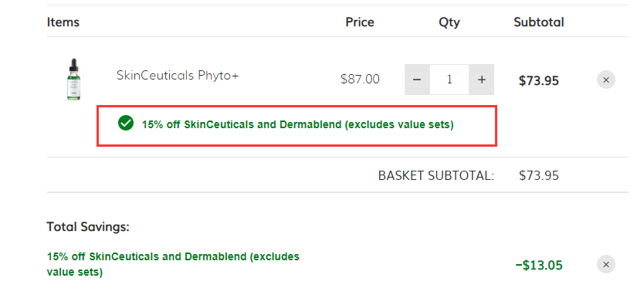Click the quantity input field showing 1
The image size is (644, 295).
(449, 80)
